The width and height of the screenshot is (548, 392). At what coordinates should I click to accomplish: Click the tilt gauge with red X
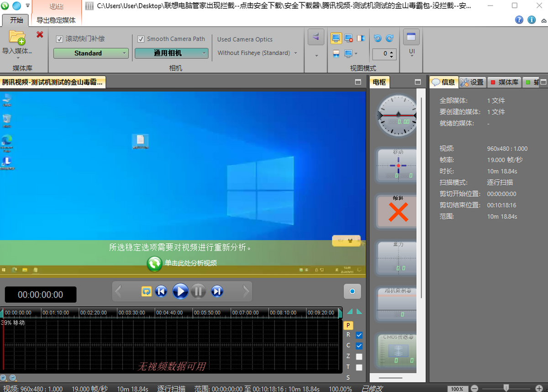pyautogui.click(x=396, y=212)
